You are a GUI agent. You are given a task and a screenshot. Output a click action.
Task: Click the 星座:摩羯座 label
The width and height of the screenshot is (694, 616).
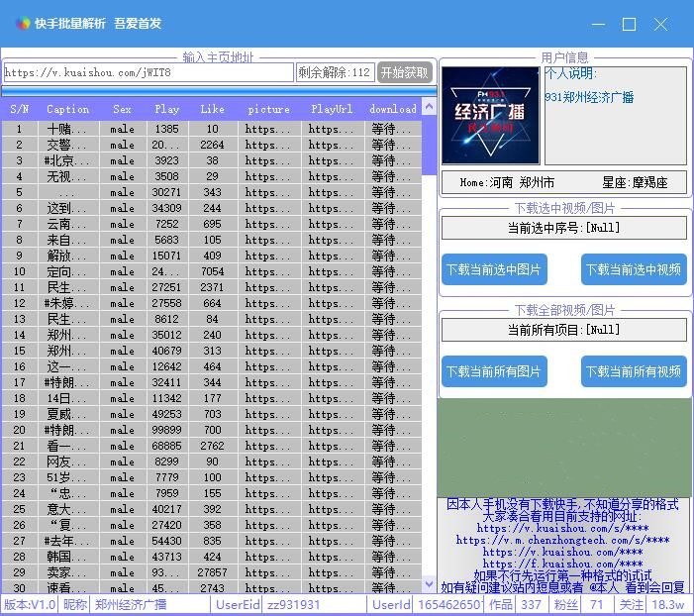(x=635, y=182)
